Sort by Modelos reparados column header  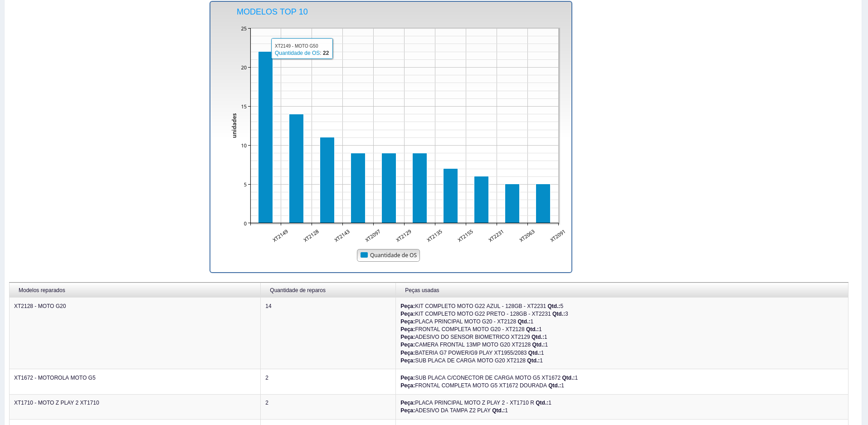42,290
